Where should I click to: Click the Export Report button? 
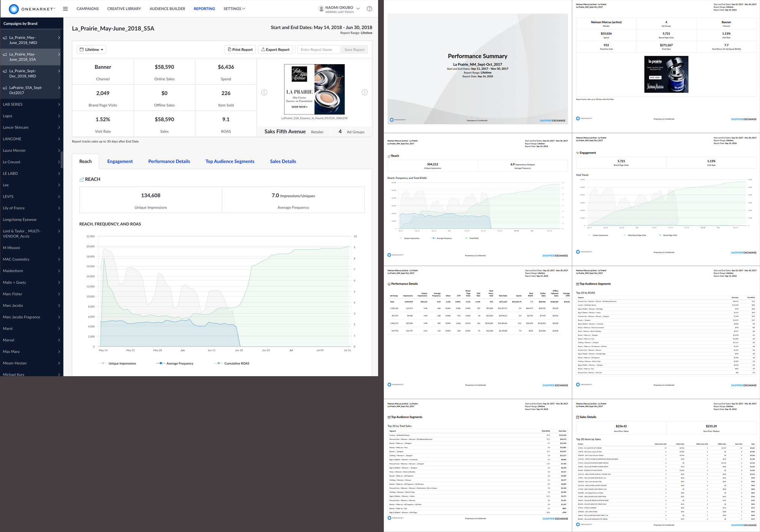tap(275, 49)
